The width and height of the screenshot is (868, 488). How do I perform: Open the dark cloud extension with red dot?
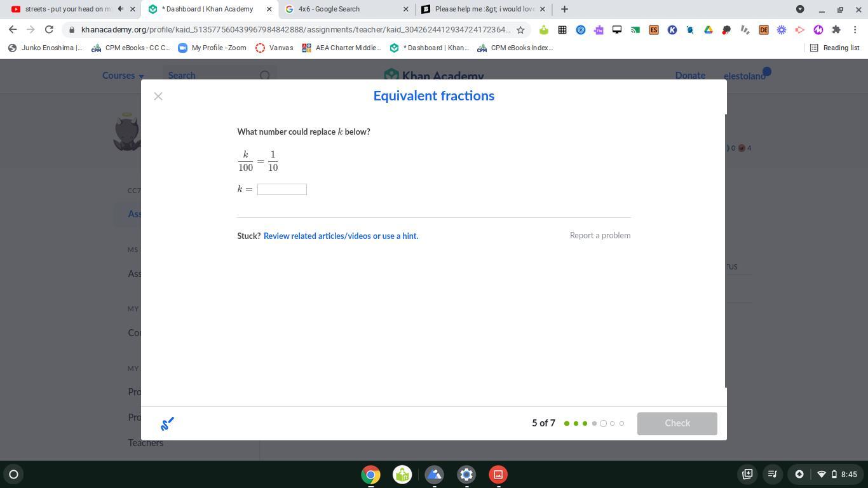(x=727, y=30)
